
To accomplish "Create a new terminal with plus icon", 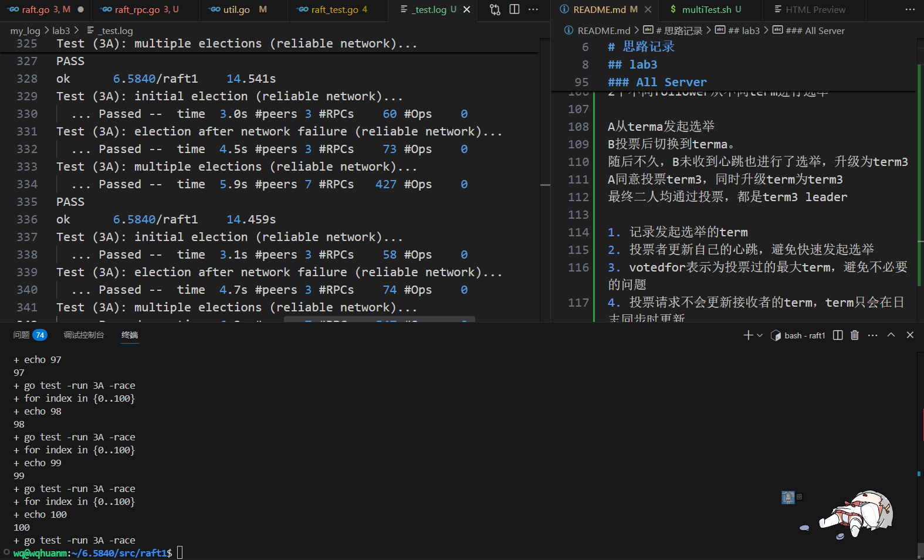I will click(748, 335).
